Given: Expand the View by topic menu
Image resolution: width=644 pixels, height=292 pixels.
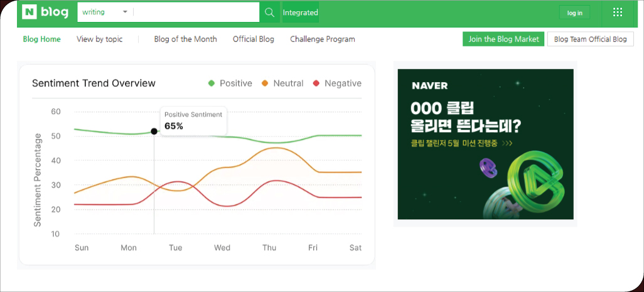Looking at the screenshot, I should click(x=99, y=39).
